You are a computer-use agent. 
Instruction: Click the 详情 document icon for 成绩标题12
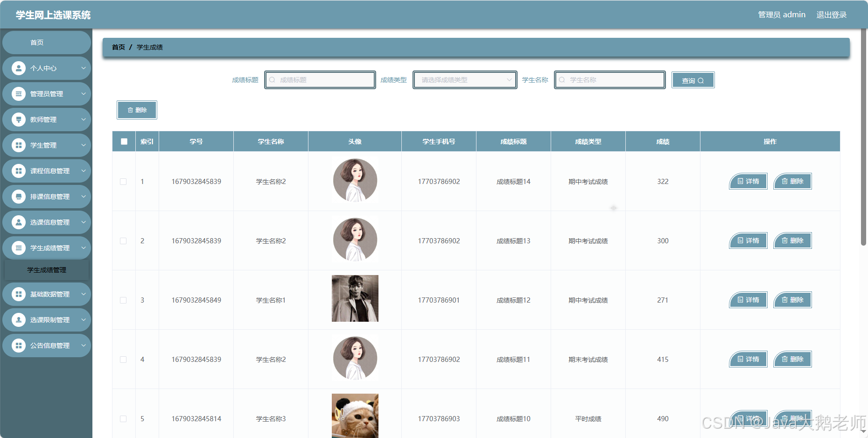pos(740,300)
